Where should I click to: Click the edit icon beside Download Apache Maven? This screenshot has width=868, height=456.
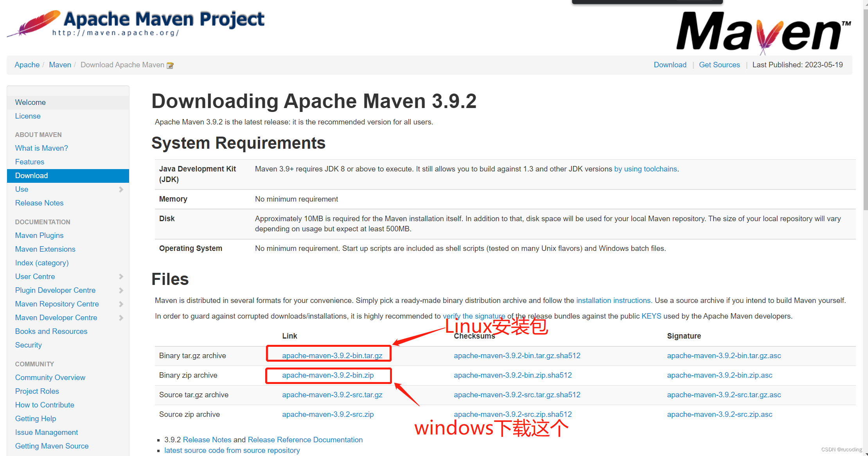[x=170, y=65]
